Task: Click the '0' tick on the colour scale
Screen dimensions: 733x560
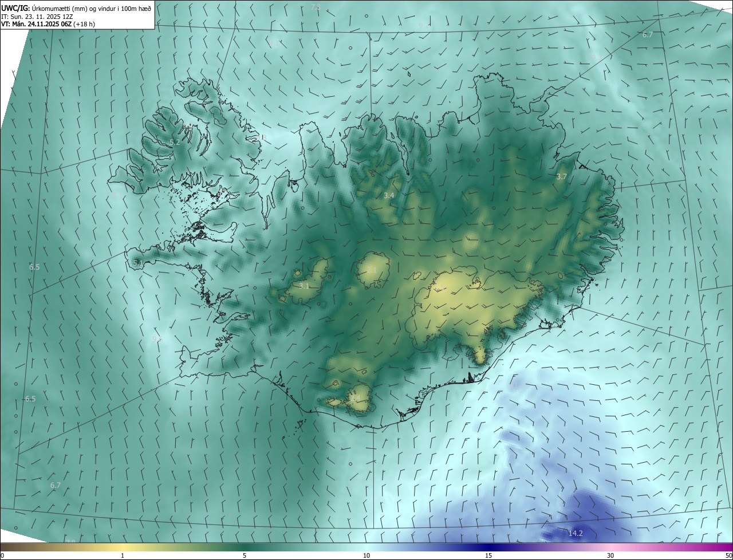Action: pos(2,555)
